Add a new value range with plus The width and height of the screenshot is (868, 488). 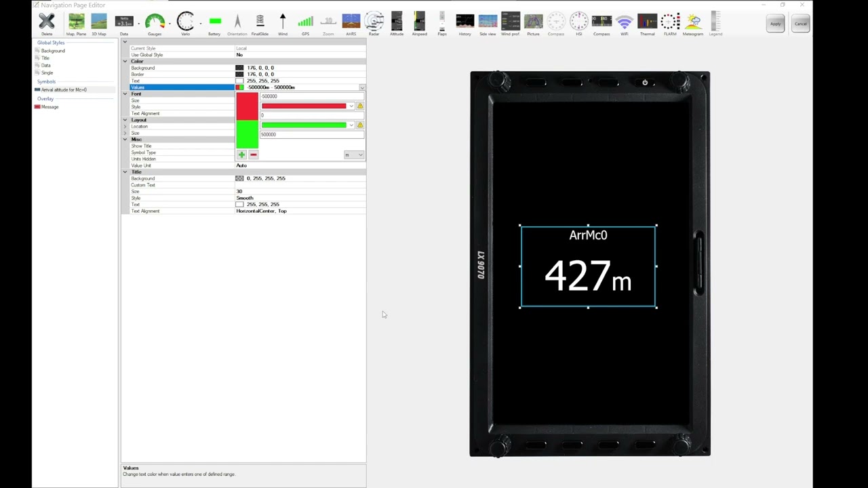(241, 155)
